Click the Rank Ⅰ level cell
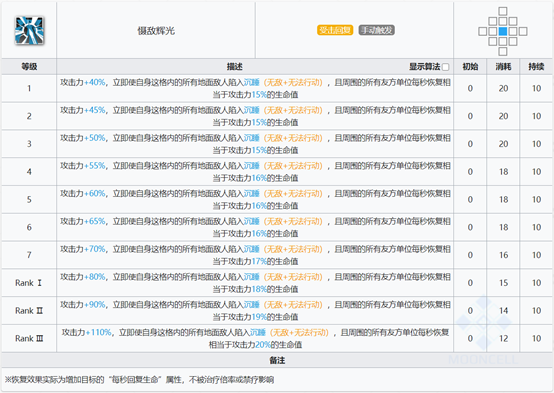The image size is (554, 393). pos(29,283)
